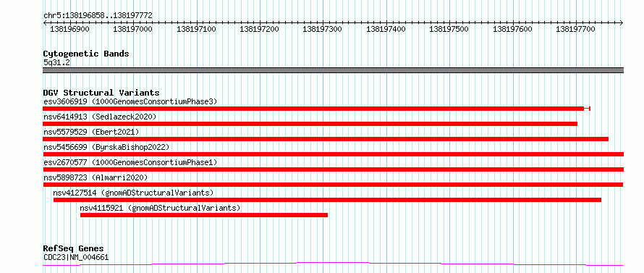Click the red bar of nsv6414913
This screenshot has width=644, height=273.
(x=310, y=124)
